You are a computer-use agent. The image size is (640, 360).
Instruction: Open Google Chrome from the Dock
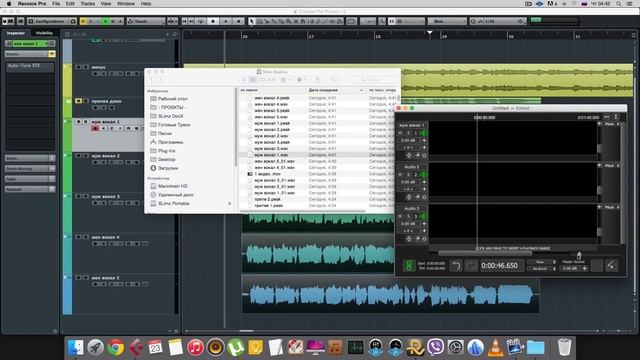(x=116, y=347)
